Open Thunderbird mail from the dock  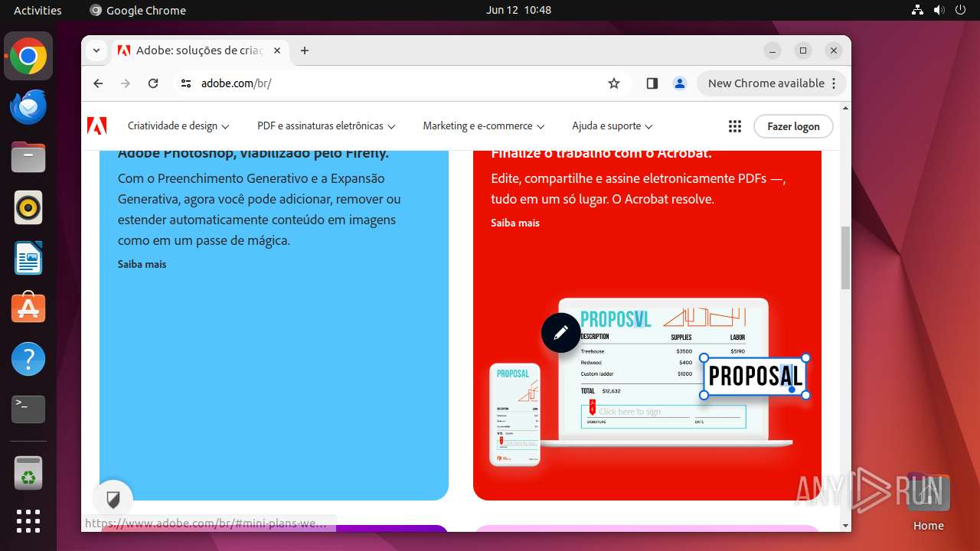(x=28, y=107)
